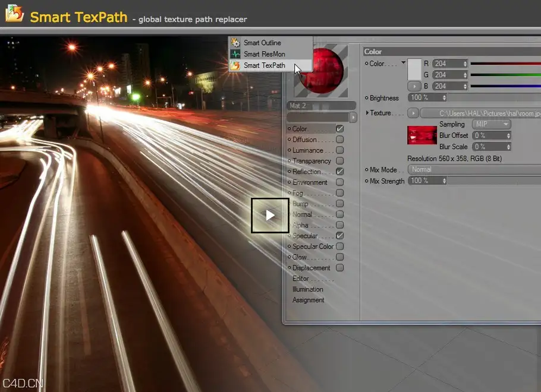Click the red channel slider

(x=506, y=64)
